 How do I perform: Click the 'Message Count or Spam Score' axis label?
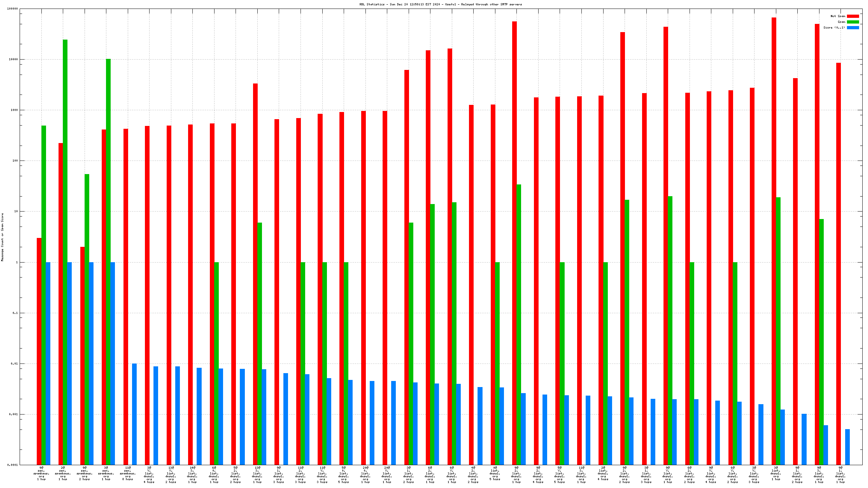[2, 237]
